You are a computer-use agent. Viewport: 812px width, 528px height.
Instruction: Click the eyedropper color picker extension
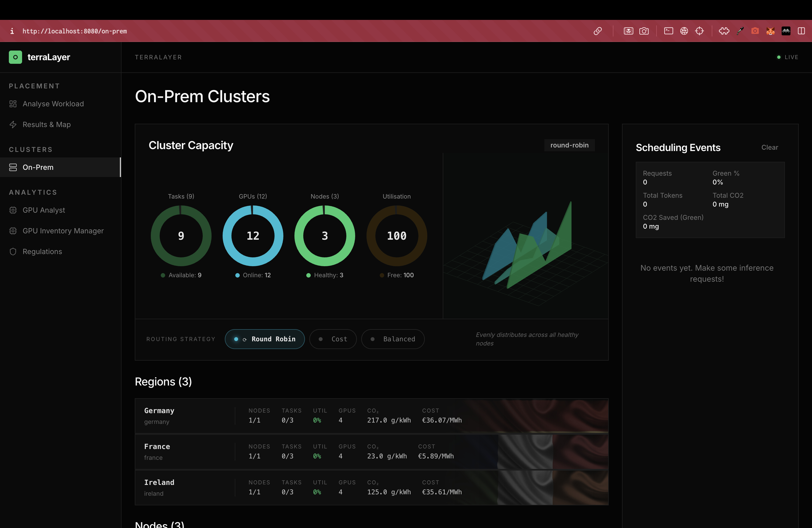click(740, 31)
